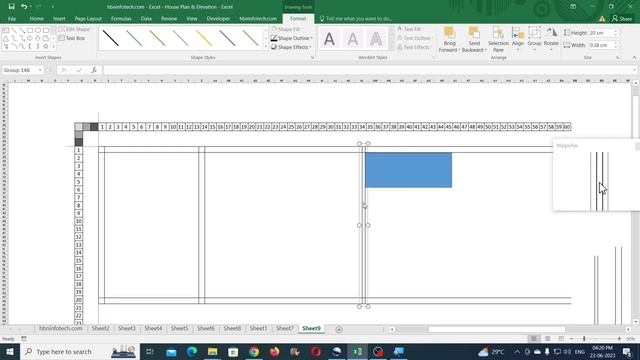Open Shape Outline dropdown

click(292, 38)
